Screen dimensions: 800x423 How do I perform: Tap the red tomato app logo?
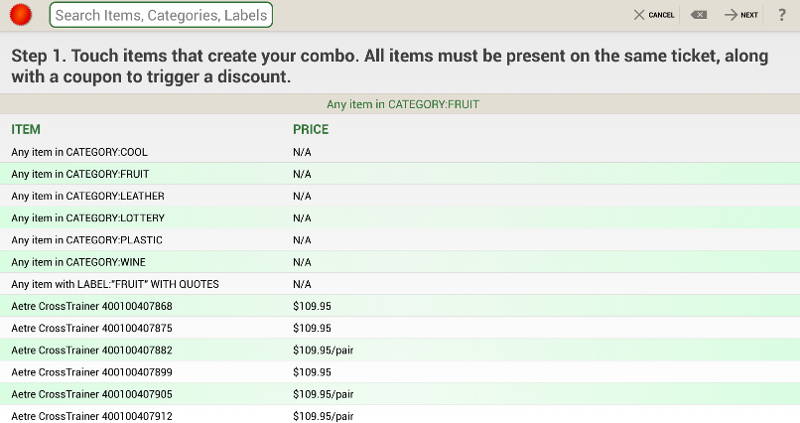point(21,15)
